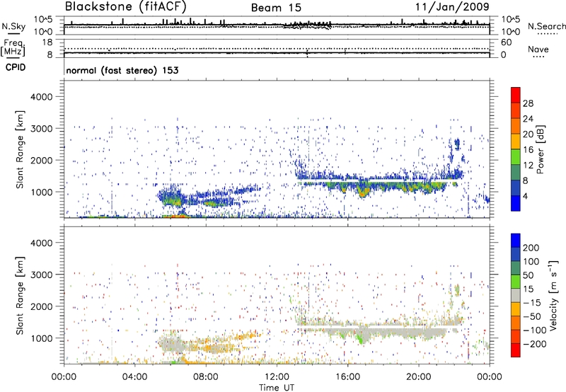Image resolution: width=566 pixels, height=392 pixels.
Task: Click the blue bottom of the Power color bar
Action: (x=516, y=203)
